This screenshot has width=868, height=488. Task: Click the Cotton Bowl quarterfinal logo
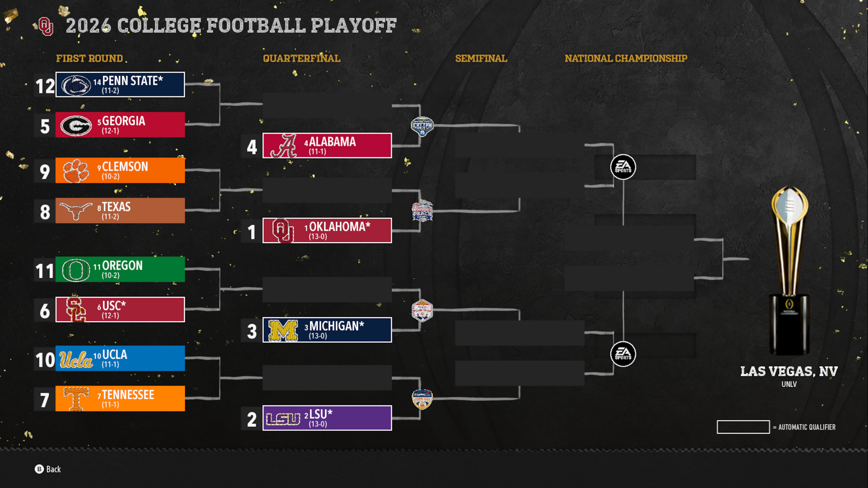click(x=422, y=126)
